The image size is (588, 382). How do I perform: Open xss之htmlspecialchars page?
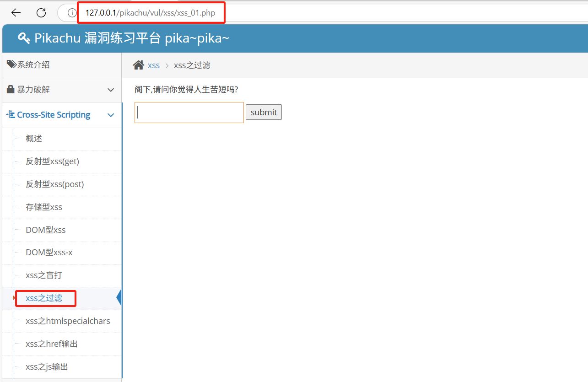click(68, 321)
